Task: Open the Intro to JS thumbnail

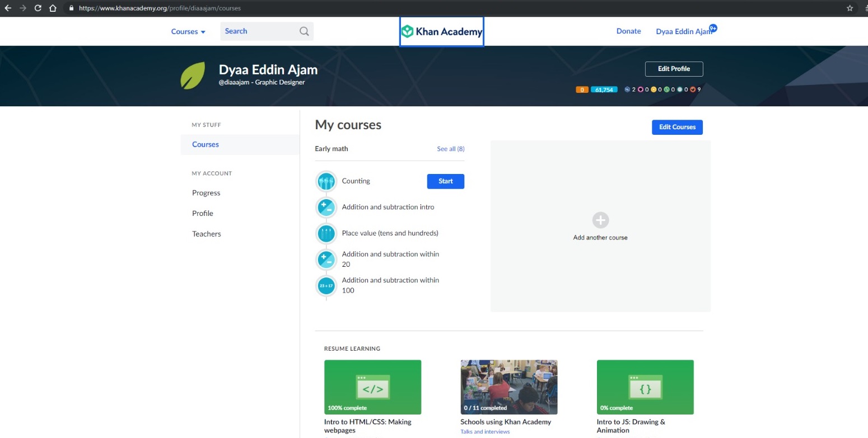Action: (x=645, y=387)
